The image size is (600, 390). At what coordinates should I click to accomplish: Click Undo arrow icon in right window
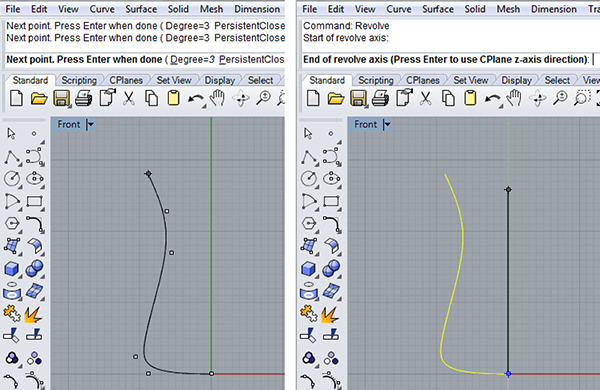[492, 100]
